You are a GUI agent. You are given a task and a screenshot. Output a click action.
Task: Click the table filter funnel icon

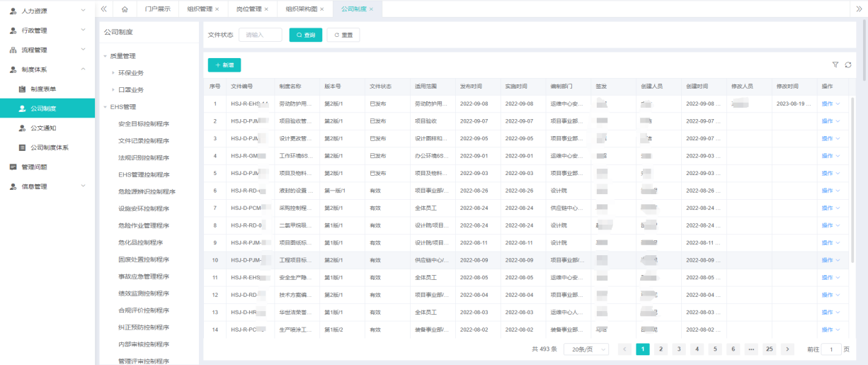pos(835,64)
